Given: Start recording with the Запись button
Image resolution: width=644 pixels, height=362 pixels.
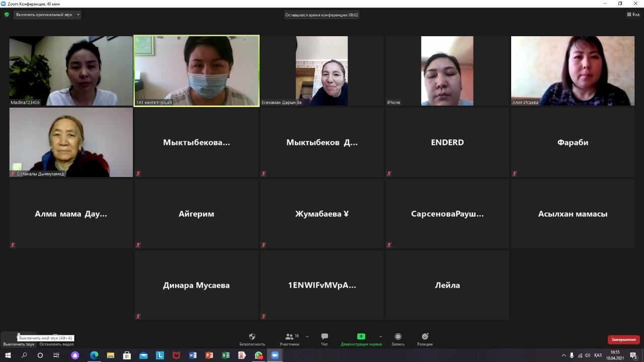Looking at the screenshot, I should click(398, 339).
